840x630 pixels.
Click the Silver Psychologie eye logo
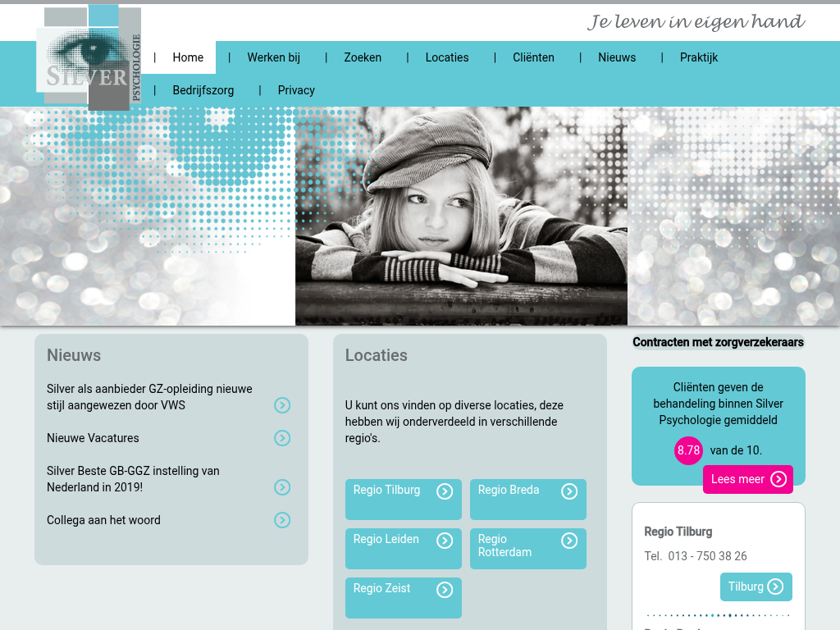88,57
